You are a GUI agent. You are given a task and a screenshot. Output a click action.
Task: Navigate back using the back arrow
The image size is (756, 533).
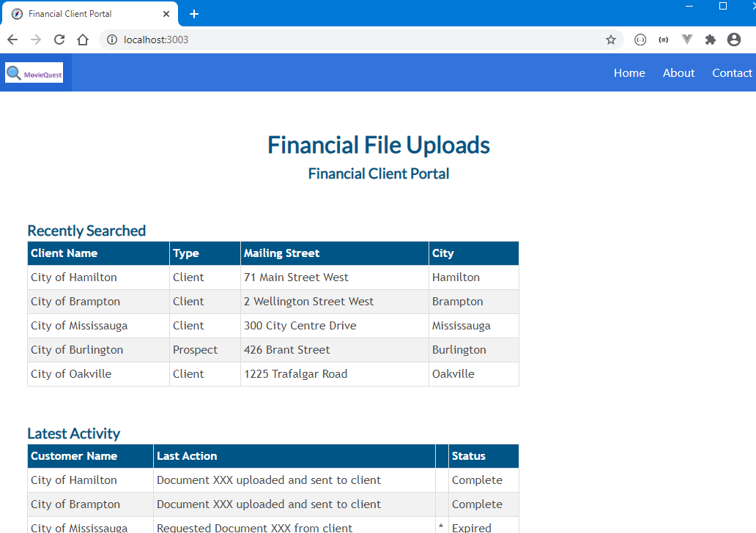(12, 40)
